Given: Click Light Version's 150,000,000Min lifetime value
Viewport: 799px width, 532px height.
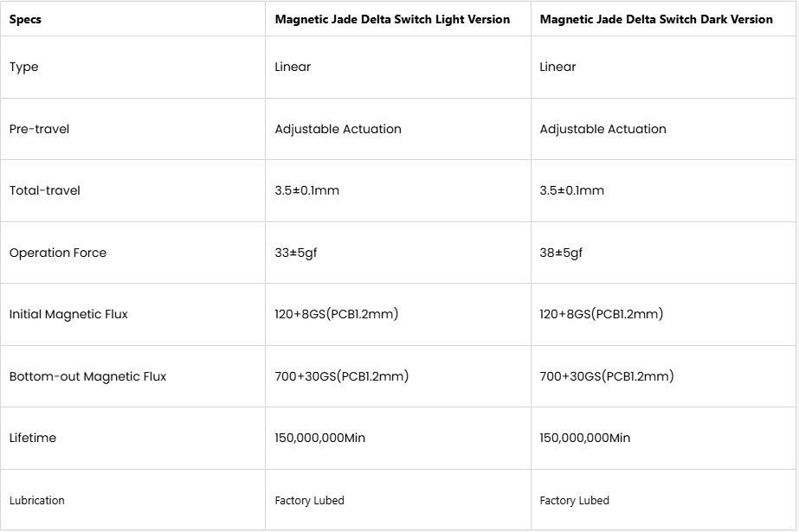Looking at the screenshot, I should pos(319,438).
